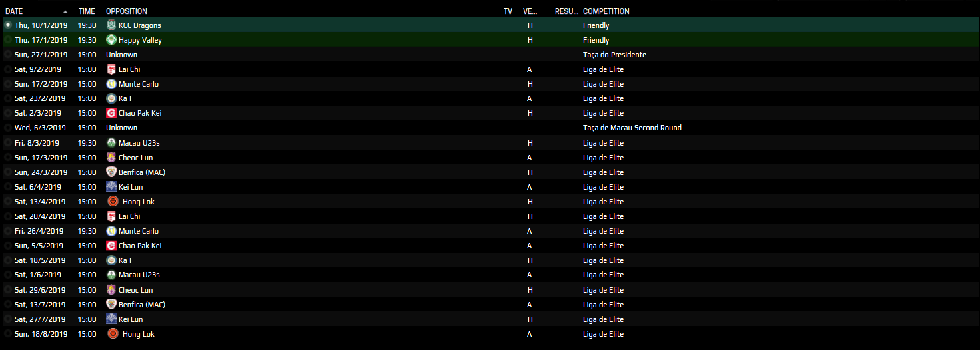
Task: Click Liga de Elite on 9/2/2019 row
Action: [603, 69]
